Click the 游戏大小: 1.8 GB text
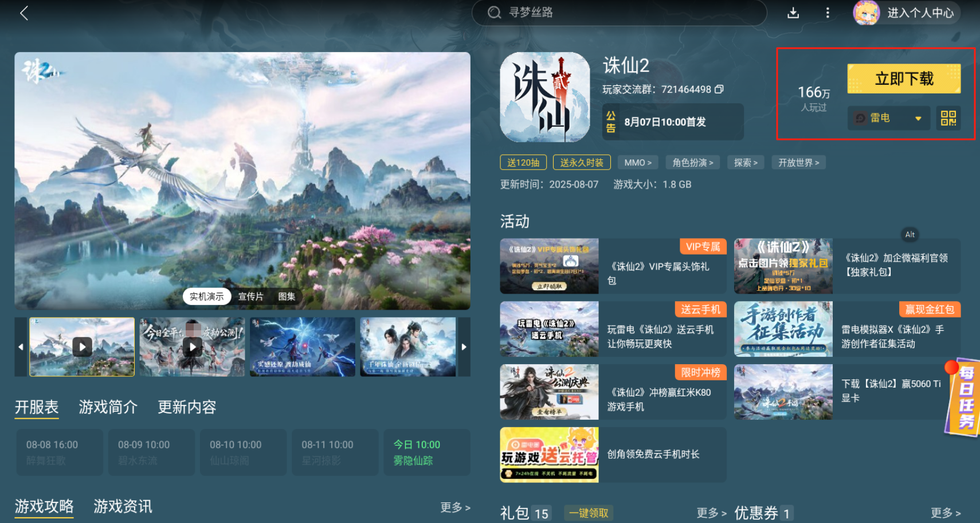The image size is (980, 523). pyautogui.click(x=652, y=185)
